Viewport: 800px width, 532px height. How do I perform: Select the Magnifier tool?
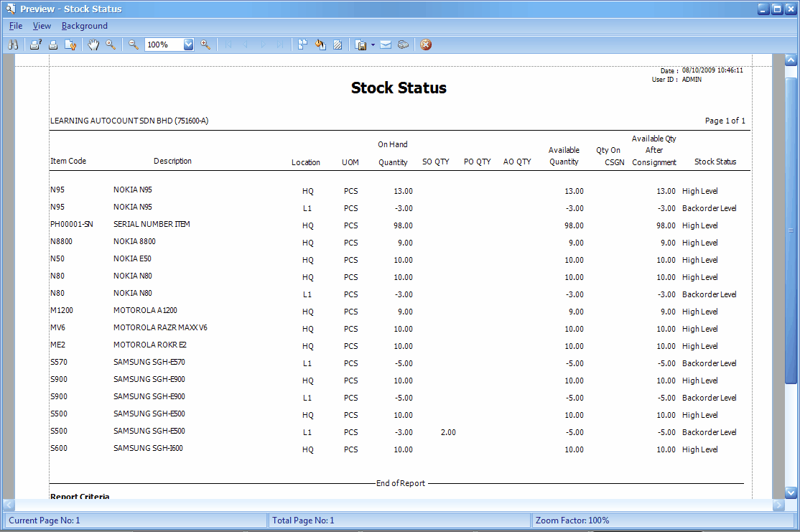click(110, 45)
